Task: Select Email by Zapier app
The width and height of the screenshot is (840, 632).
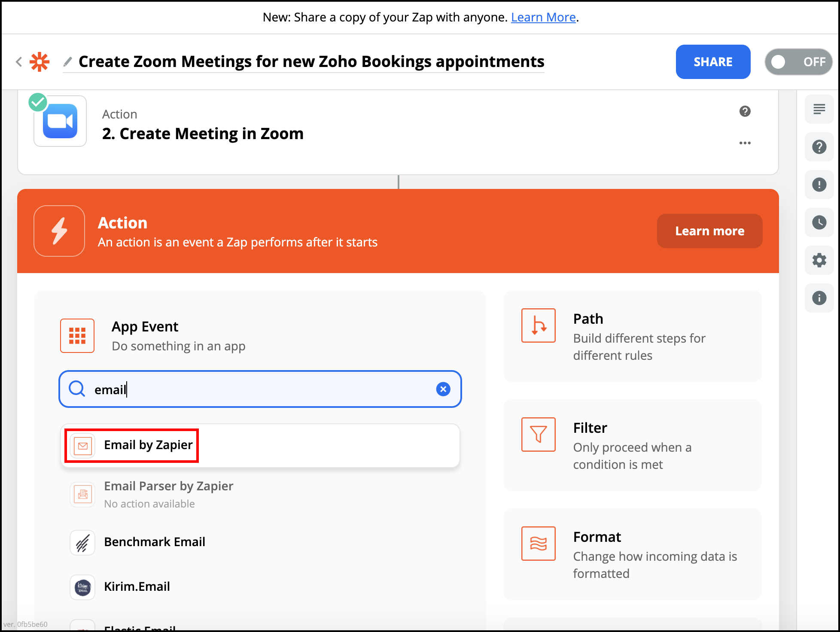Action: coord(148,445)
